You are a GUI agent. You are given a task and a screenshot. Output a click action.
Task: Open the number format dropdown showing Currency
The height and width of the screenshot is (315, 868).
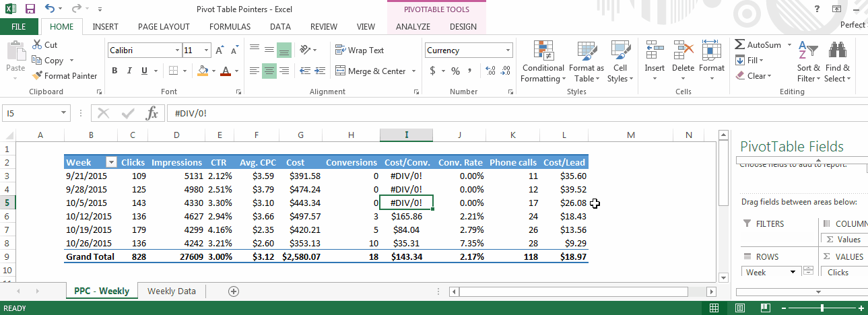point(508,50)
